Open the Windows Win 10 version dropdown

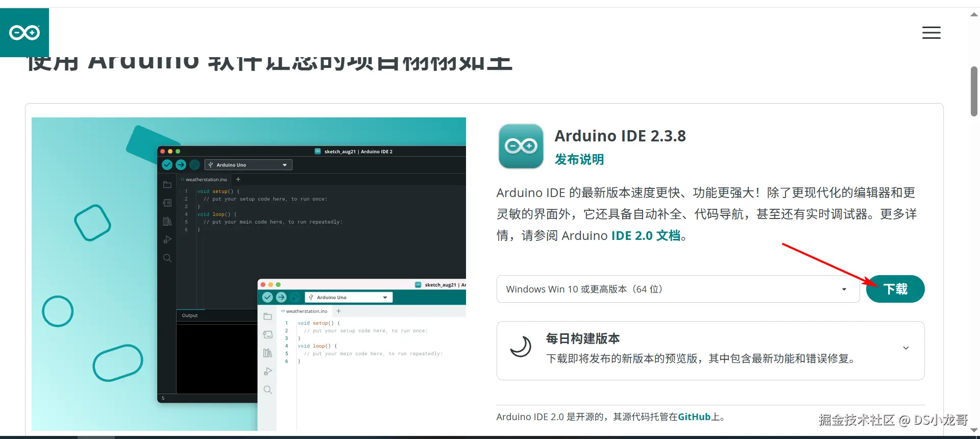[x=678, y=289]
